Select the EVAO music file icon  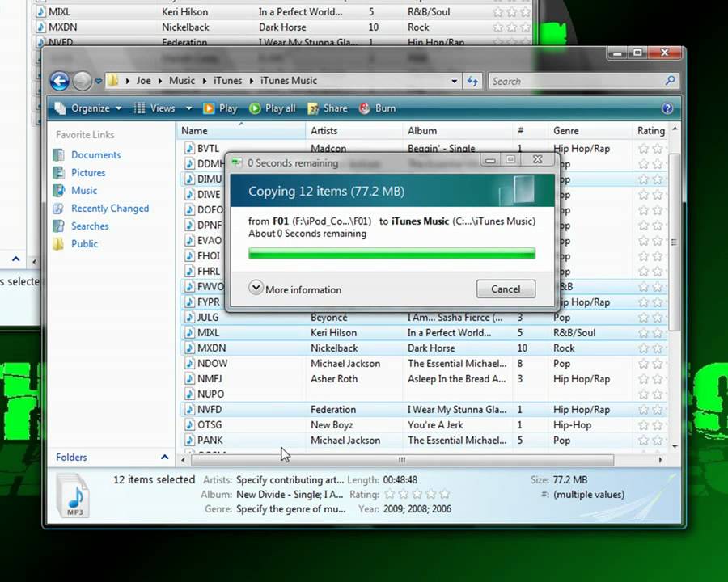[x=189, y=240]
